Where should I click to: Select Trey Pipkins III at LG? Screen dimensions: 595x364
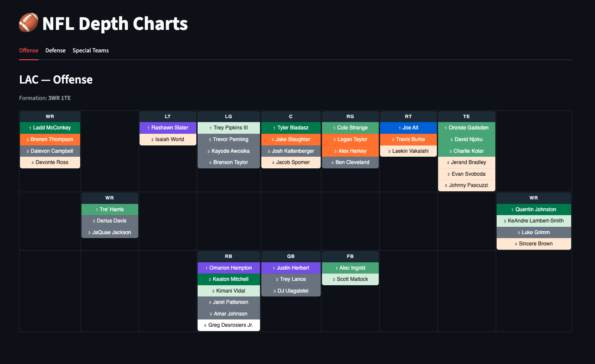228,128
